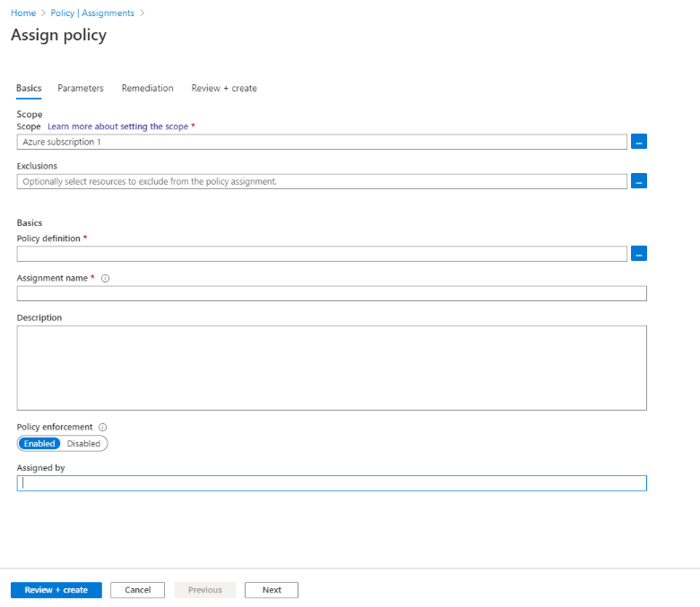
Task: Set policy enforcement to Enabled
Action: coord(39,444)
